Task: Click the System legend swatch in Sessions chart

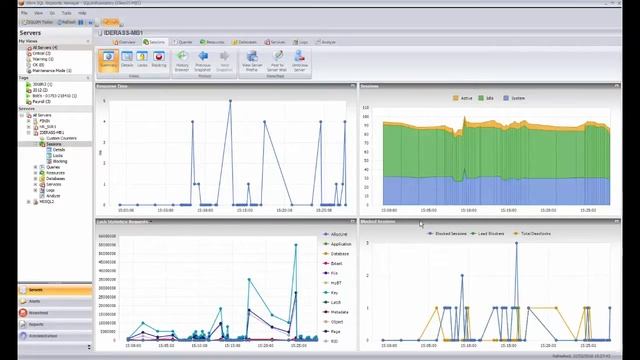Action: point(506,98)
